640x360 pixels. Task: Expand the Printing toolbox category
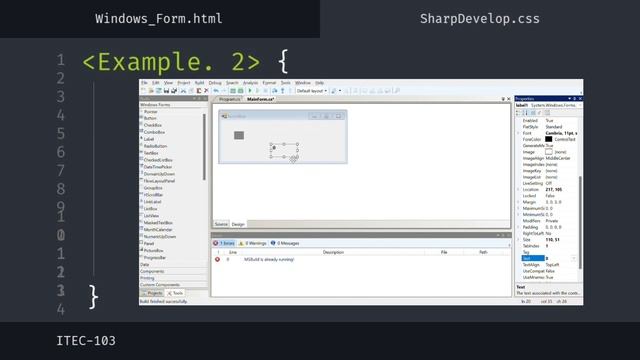point(173,278)
